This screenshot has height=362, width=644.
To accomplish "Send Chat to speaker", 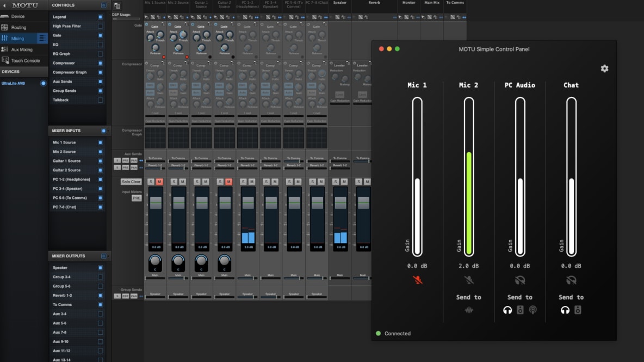I will [x=578, y=310].
